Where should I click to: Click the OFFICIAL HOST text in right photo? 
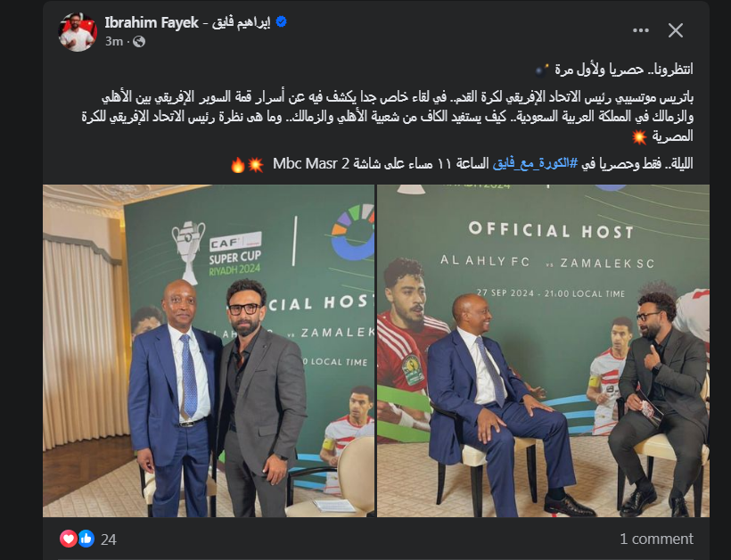click(x=551, y=230)
